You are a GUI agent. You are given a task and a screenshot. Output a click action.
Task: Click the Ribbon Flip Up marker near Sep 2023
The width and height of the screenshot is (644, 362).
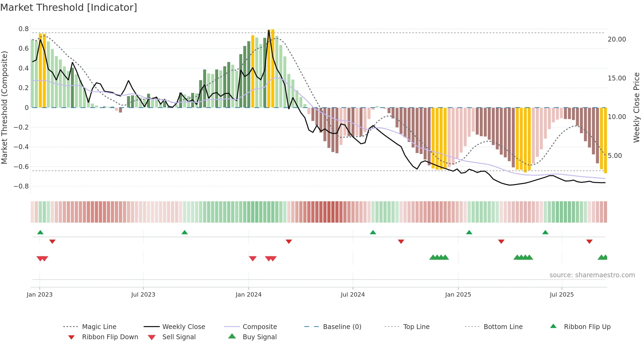click(185, 232)
